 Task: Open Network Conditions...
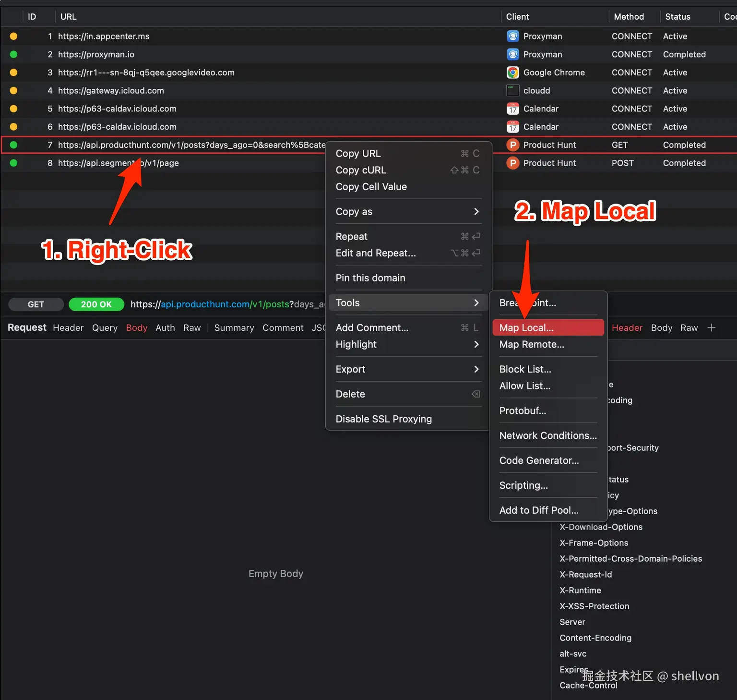tap(548, 435)
